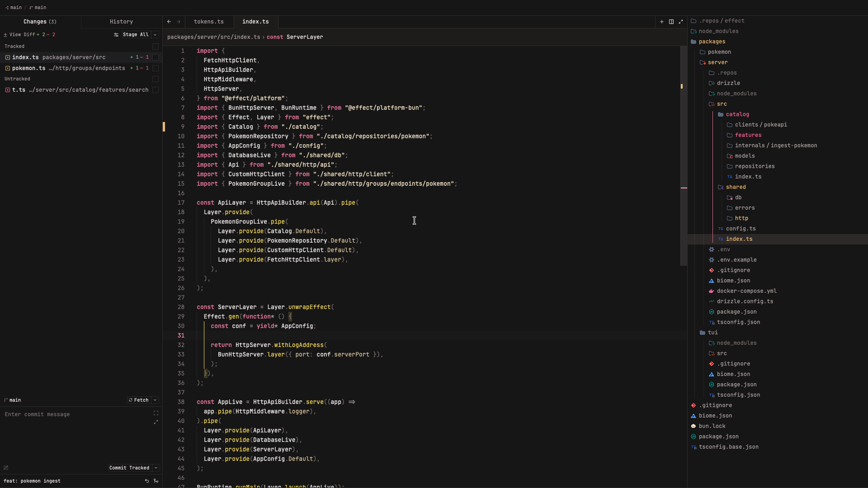Zoom the editor pane with the expand arrows
This screenshot has width=868, height=488.
681,22
